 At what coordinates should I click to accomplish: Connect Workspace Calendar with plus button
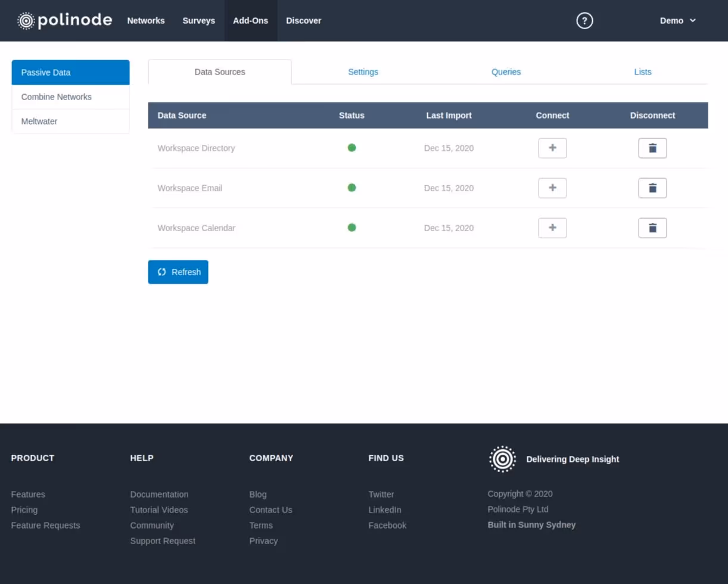(x=552, y=228)
